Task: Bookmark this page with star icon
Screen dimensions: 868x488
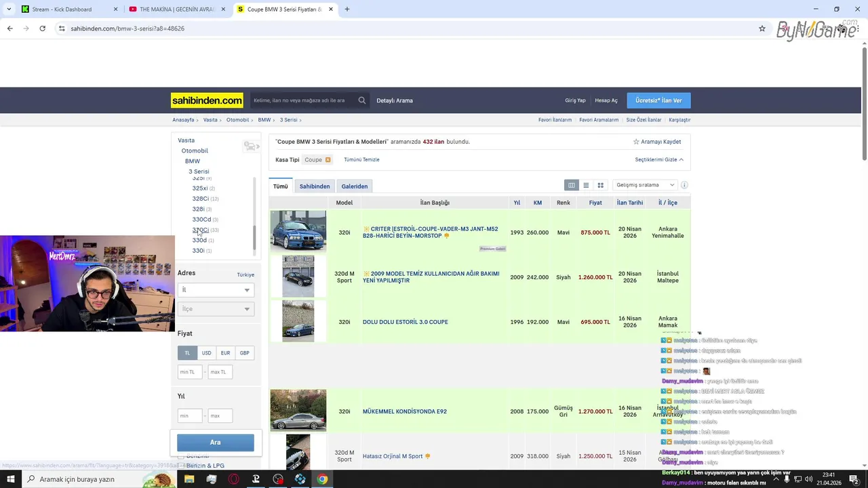Action: [762, 28]
